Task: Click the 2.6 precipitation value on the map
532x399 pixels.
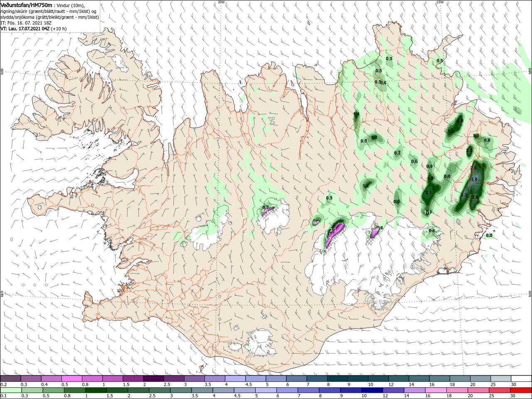Action: [476, 197]
